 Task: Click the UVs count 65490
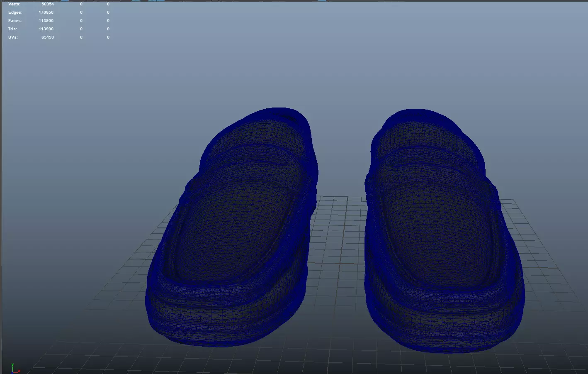[x=48, y=37]
